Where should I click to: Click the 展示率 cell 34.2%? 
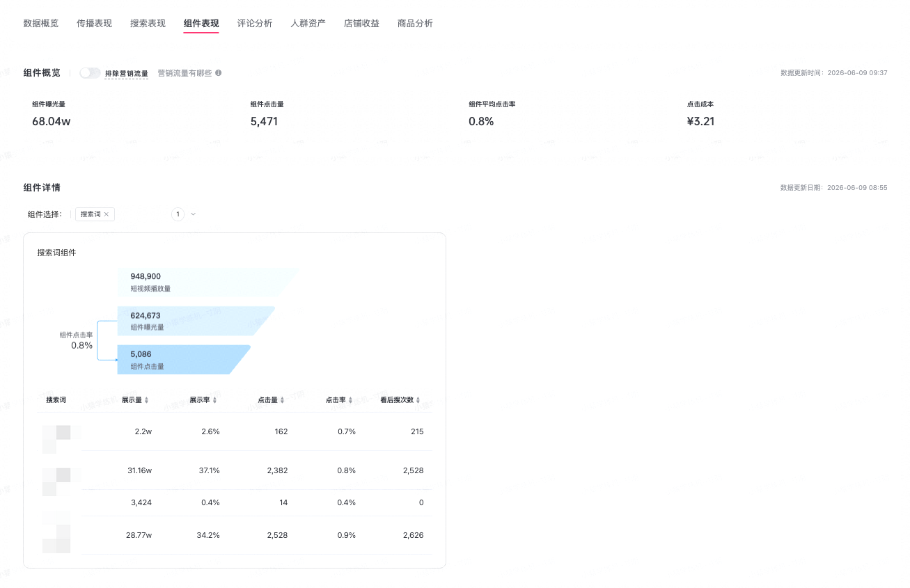point(209,535)
